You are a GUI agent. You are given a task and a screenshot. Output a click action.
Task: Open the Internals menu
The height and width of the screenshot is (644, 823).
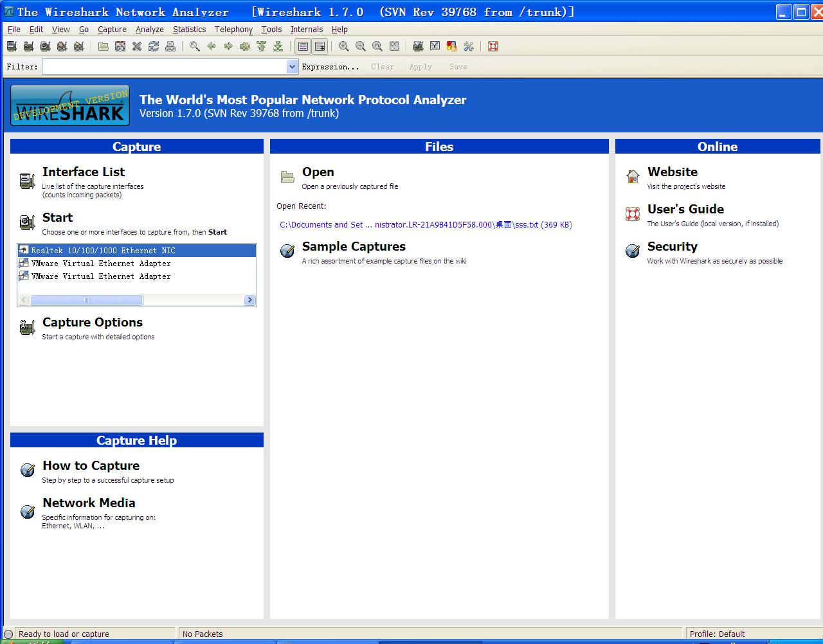coord(307,29)
